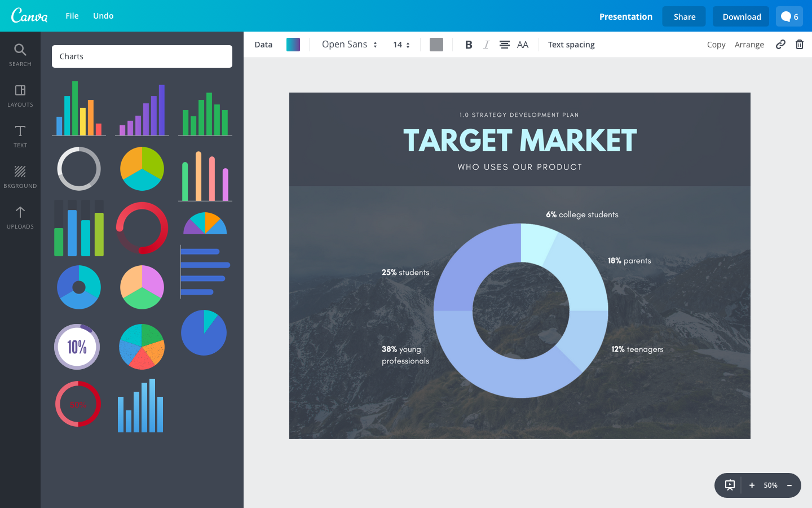The width and height of the screenshot is (812, 508).
Task: Select the Text tool in sidebar
Action: tap(20, 136)
